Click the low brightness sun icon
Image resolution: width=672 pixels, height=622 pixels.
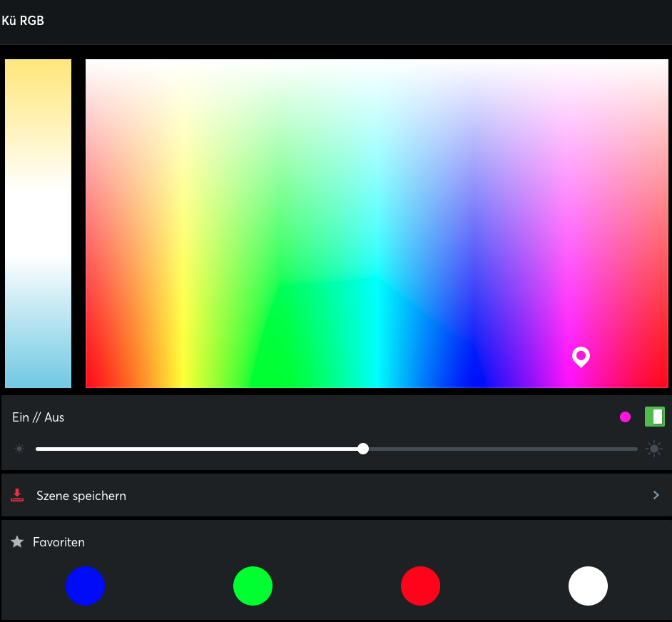point(19,449)
